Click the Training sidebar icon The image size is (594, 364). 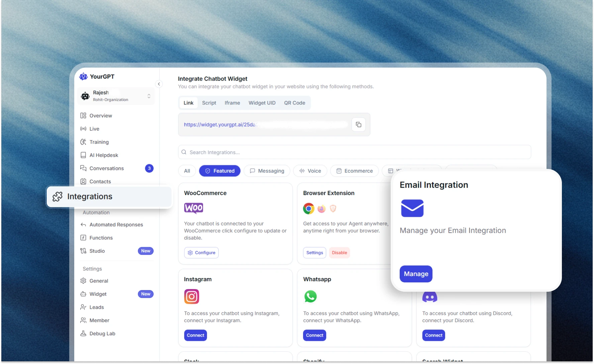point(83,142)
